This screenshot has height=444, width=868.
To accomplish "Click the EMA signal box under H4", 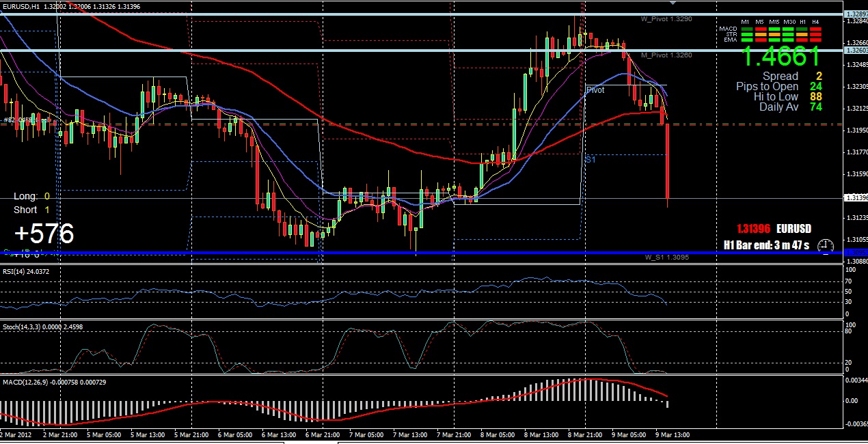I will coord(815,40).
